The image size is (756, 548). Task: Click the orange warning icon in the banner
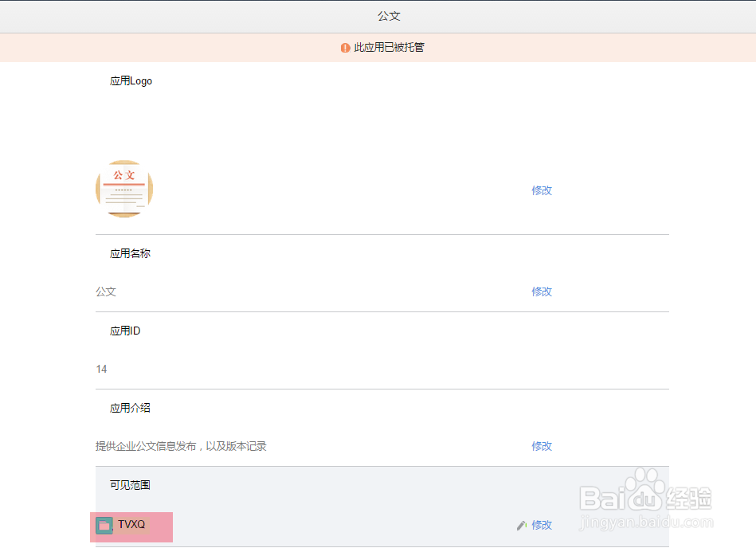tap(345, 48)
